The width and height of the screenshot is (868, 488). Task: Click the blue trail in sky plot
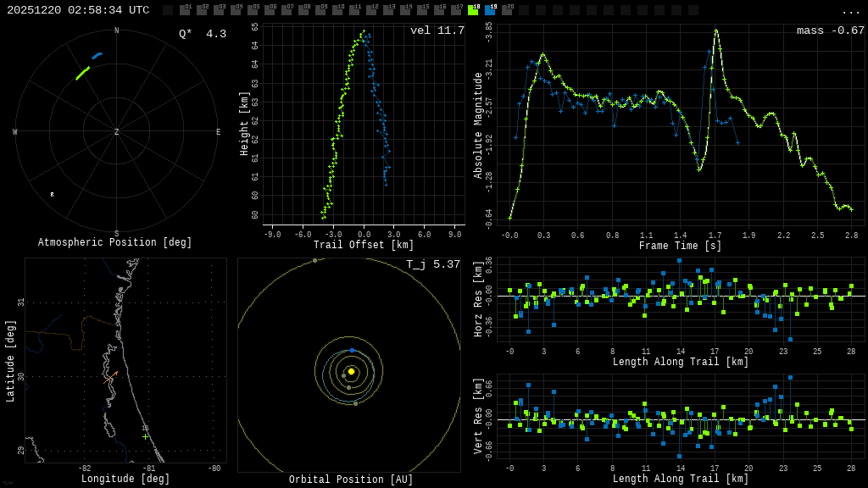point(97,56)
